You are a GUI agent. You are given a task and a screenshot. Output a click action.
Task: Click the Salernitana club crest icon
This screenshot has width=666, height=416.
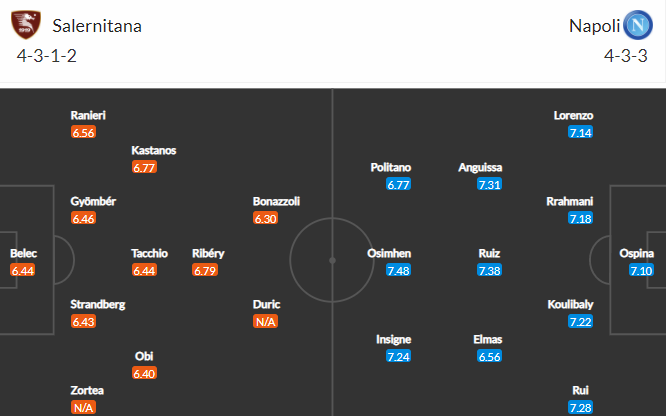[26, 25]
